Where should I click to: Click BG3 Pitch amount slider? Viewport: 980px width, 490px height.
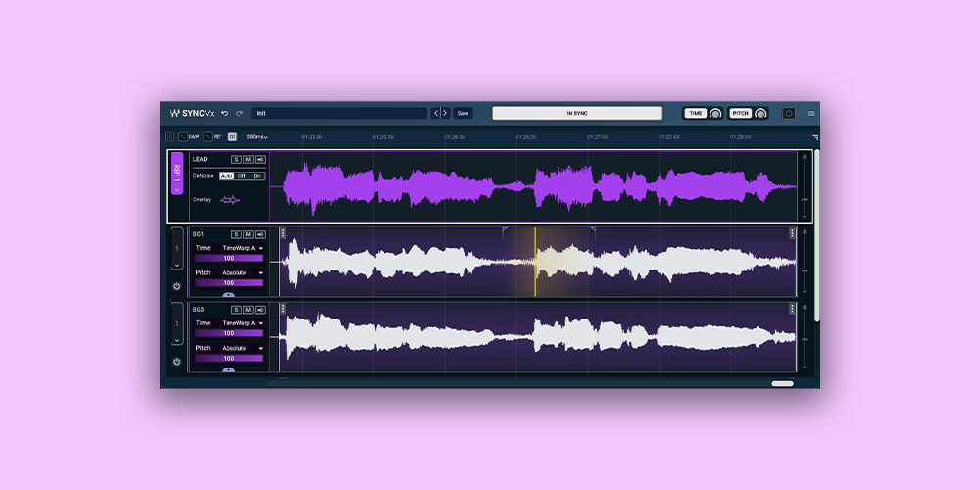click(x=228, y=358)
